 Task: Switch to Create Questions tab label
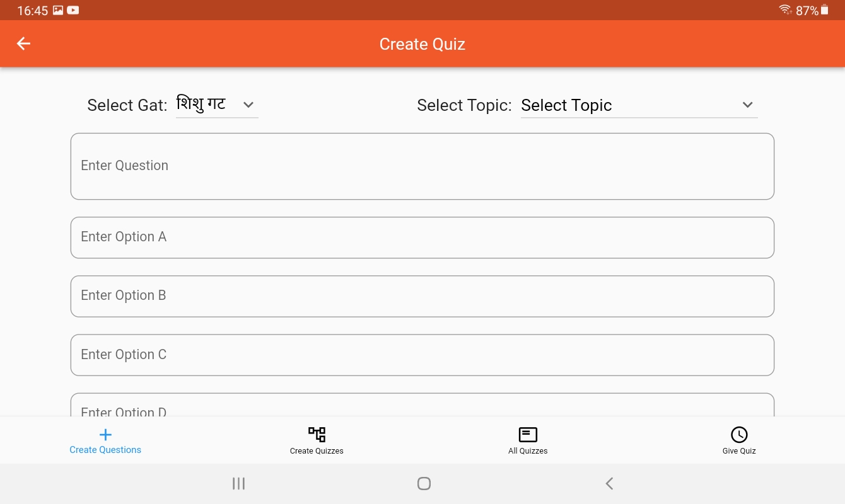pos(105,450)
